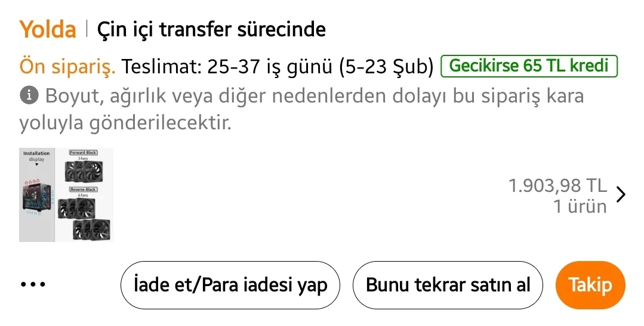
Task: Tap the Gecikirse 65 TL kredi badge
Action: pyautogui.click(x=528, y=66)
